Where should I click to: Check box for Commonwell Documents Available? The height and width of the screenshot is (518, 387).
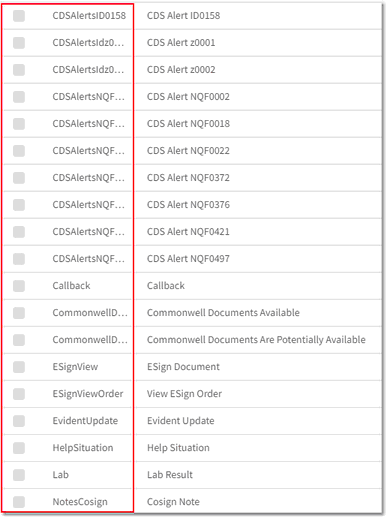click(x=19, y=313)
